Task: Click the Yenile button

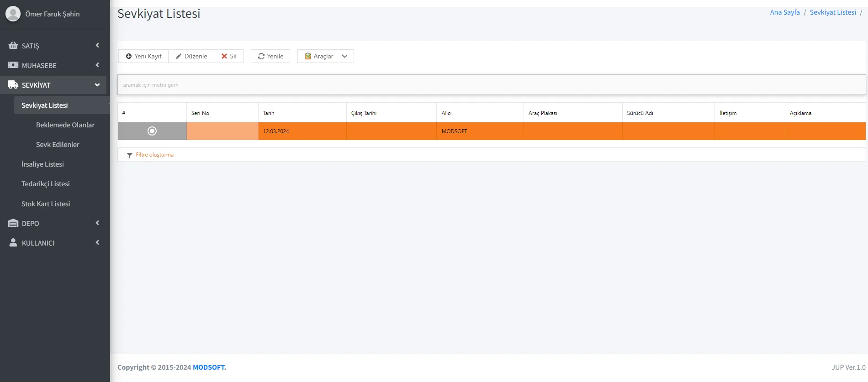Action: point(270,56)
